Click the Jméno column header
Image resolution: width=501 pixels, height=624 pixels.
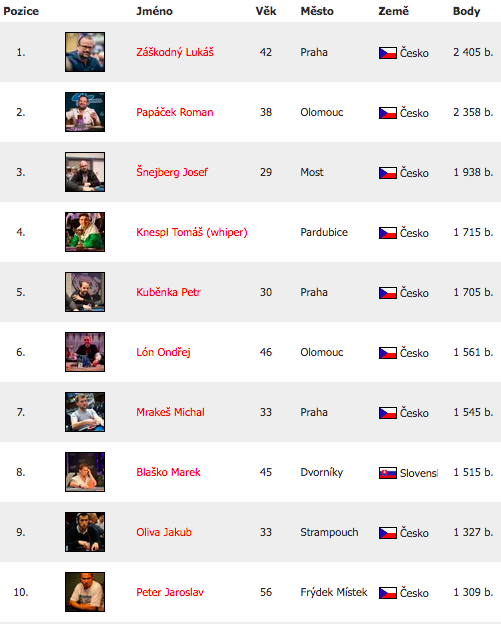(154, 11)
